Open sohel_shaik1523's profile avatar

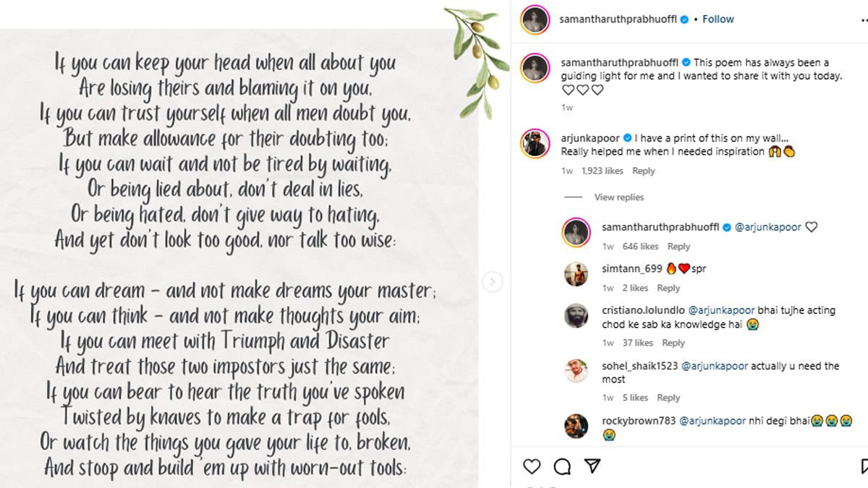tap(576, 372)
